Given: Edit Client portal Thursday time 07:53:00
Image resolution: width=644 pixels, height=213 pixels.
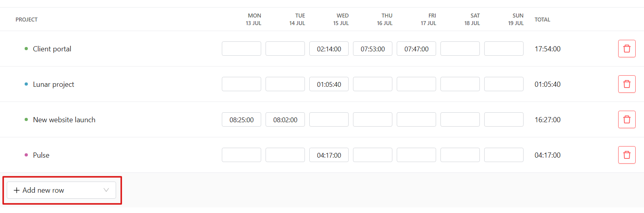Looking at the screenshot, I should 372,49.
